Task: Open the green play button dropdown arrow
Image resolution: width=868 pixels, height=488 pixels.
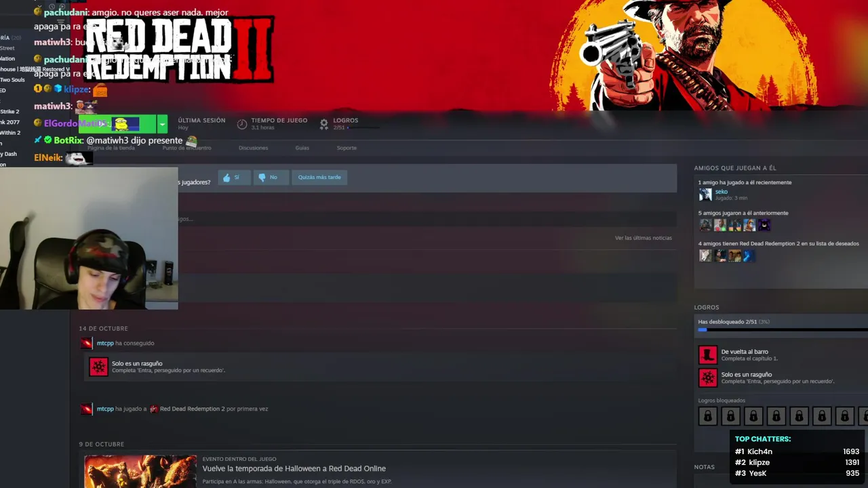Action: click(162, 124)
